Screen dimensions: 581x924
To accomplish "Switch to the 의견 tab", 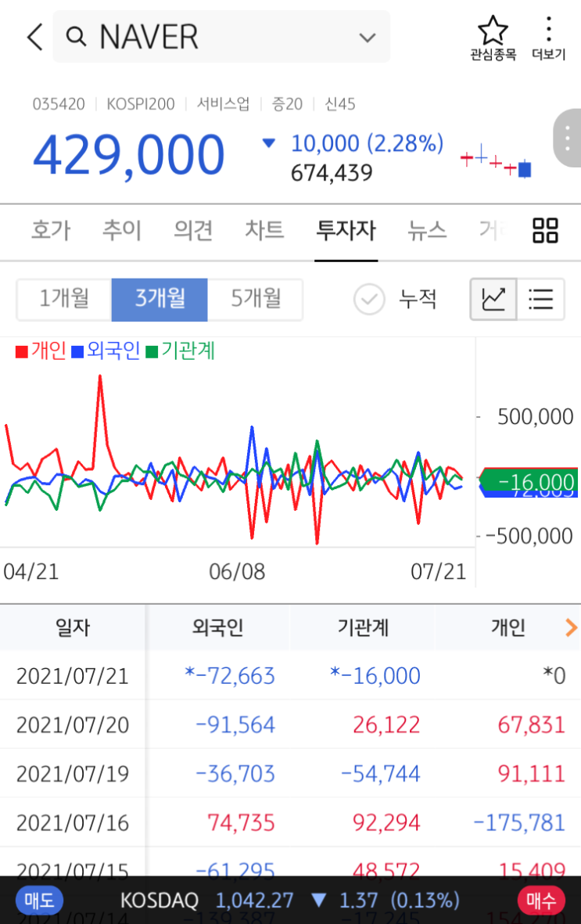I will [x=192, y=230].
